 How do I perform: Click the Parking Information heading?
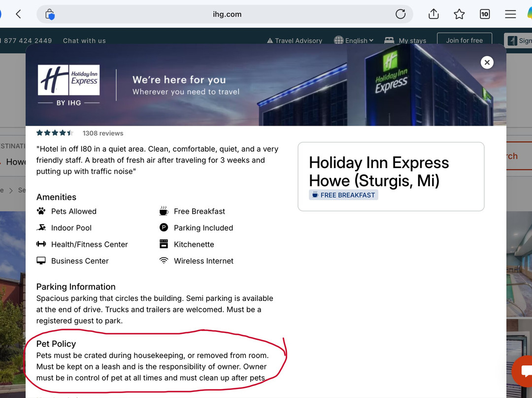click(76, 287)
